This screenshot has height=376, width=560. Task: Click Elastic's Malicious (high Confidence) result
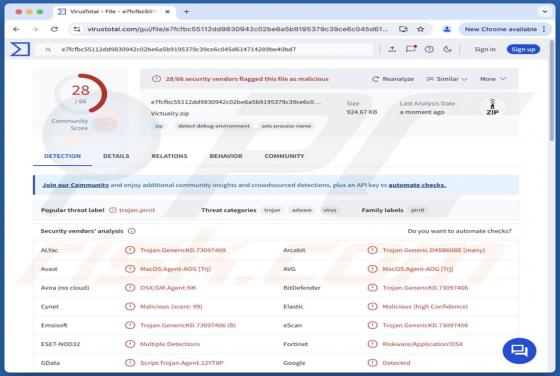point(425,306)
